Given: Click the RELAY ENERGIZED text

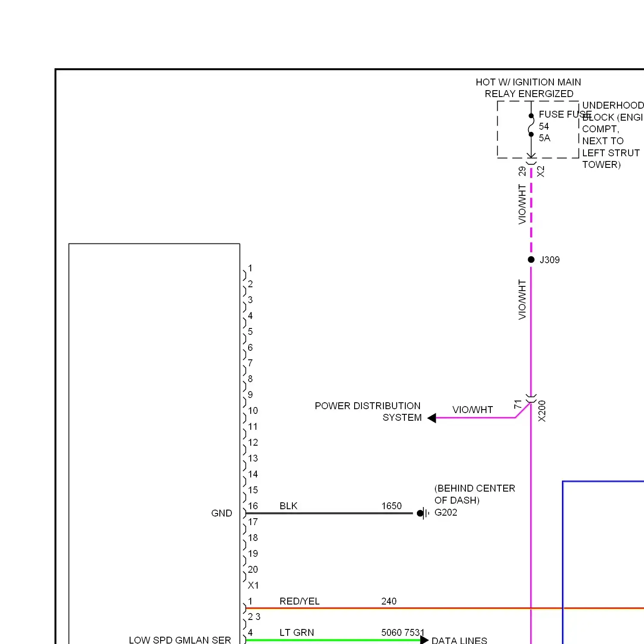Looking at the screenshot, I should [529, 94].
